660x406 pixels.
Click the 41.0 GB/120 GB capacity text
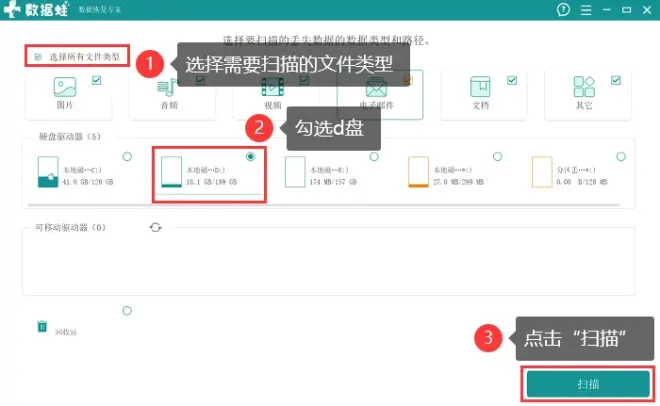coord(88,182)
